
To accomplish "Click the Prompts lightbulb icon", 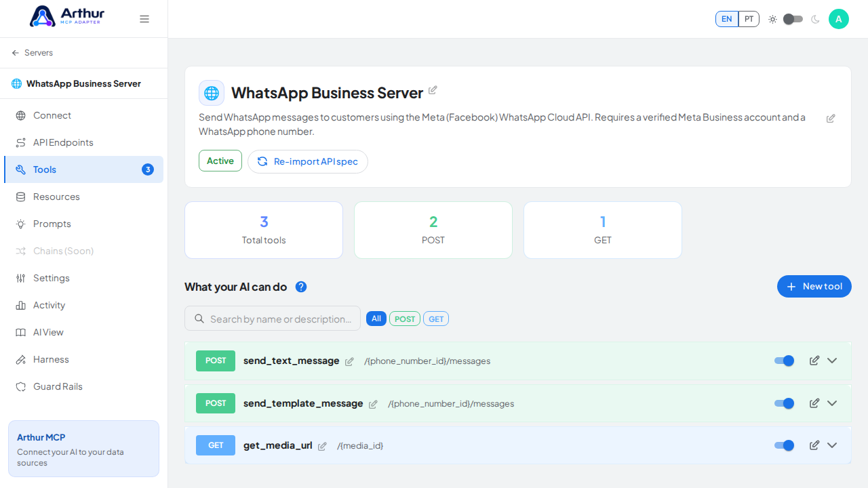I will (21, 224).
